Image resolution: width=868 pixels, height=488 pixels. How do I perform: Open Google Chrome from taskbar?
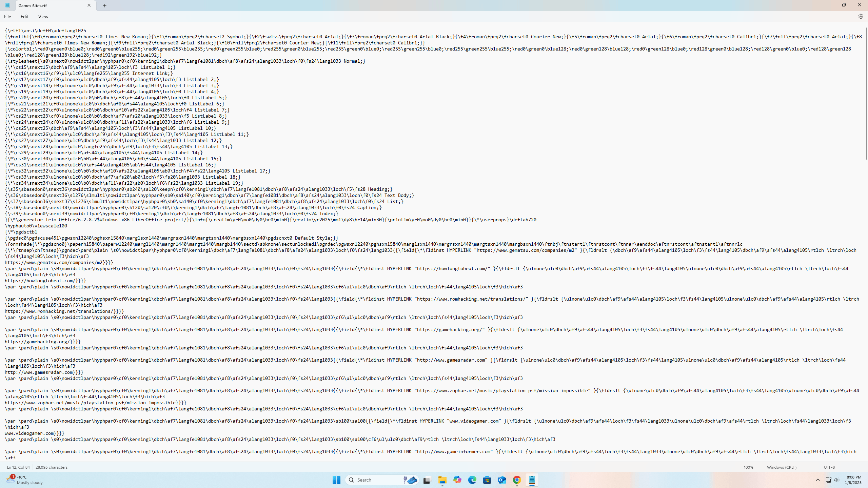coord(517,480)
